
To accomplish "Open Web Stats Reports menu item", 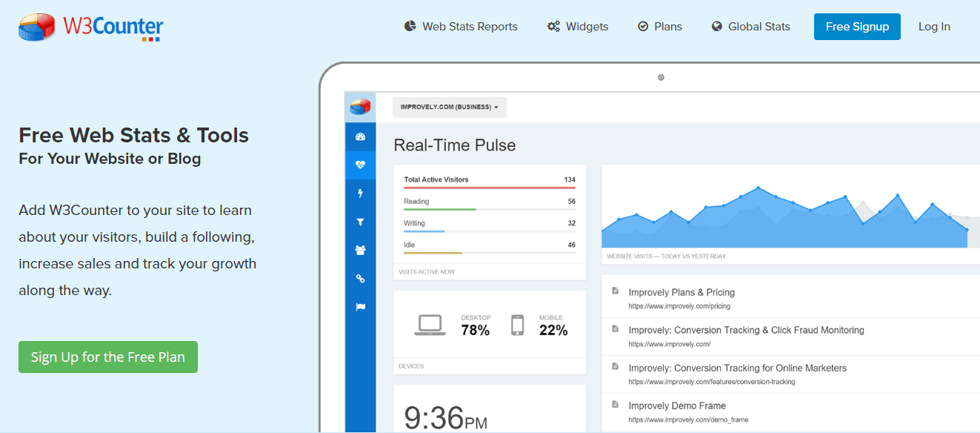I will pos(461,27).
